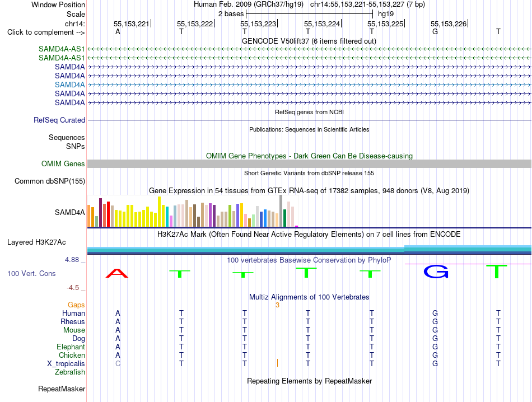Image resolution: width=532 pixels, height=402 pixels.
Task: Click the G in the Human alignment row
Action: (435, 313)
